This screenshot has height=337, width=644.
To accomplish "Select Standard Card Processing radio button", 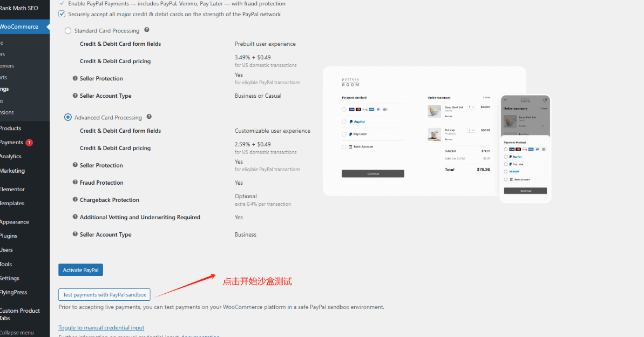I will 68,31.
